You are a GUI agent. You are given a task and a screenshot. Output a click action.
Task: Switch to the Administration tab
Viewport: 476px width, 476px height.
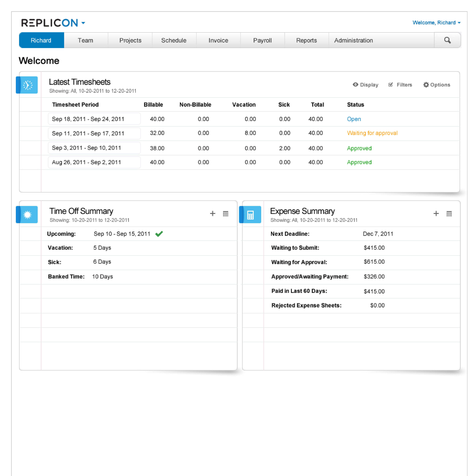354,40
